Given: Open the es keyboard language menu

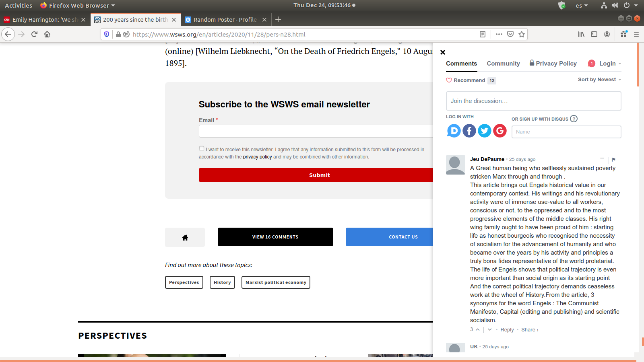Looking at the screenshot, I should tap(581, 6).
